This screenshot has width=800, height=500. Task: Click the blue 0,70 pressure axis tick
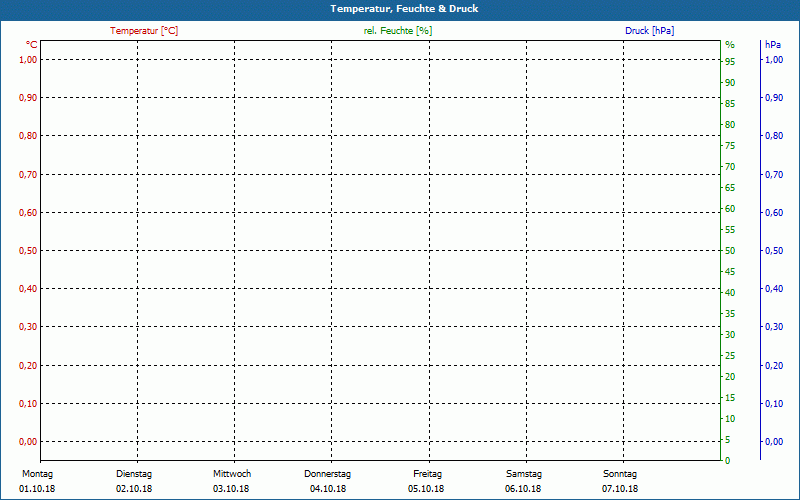pos(773,175)
